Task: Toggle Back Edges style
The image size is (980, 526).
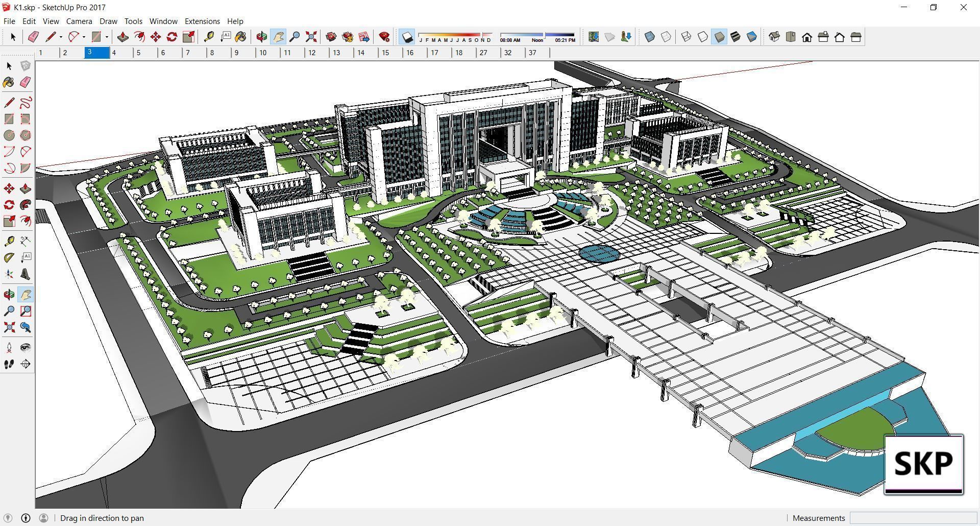Action: [x=666, y=37]
